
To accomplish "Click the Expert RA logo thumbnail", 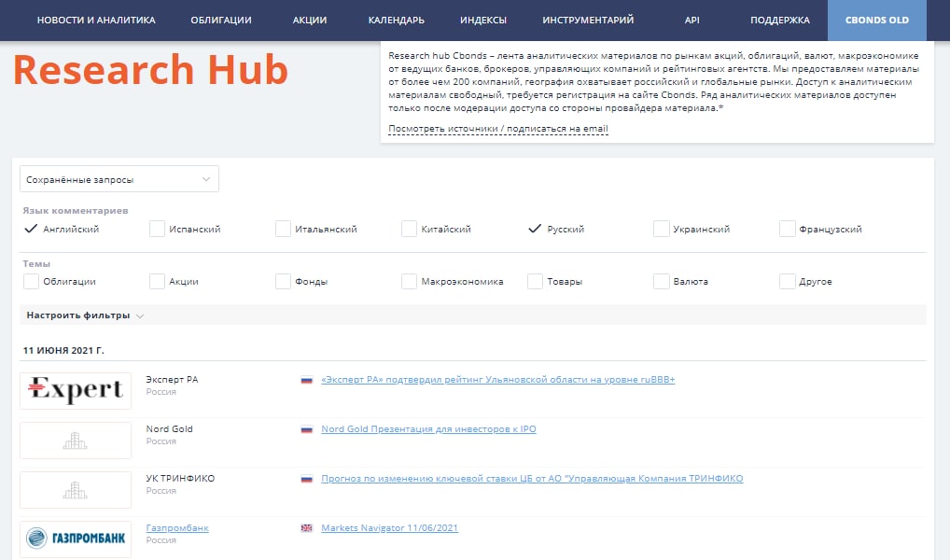I will 76,391.
